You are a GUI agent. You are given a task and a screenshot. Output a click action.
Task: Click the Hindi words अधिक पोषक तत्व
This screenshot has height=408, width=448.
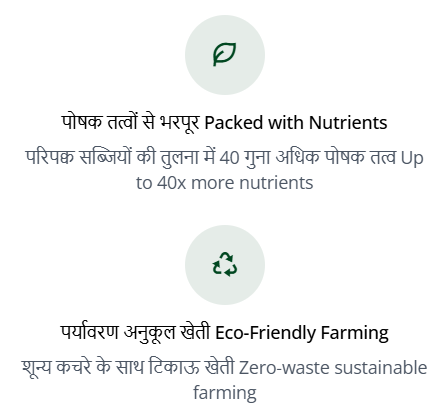pyautogui.click(x=336, y=157)
